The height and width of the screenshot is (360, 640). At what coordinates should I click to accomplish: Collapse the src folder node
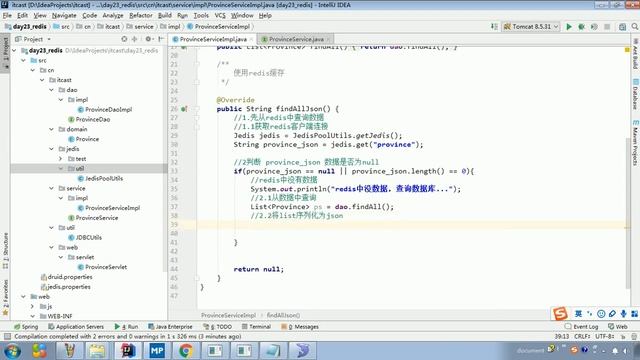24,60
